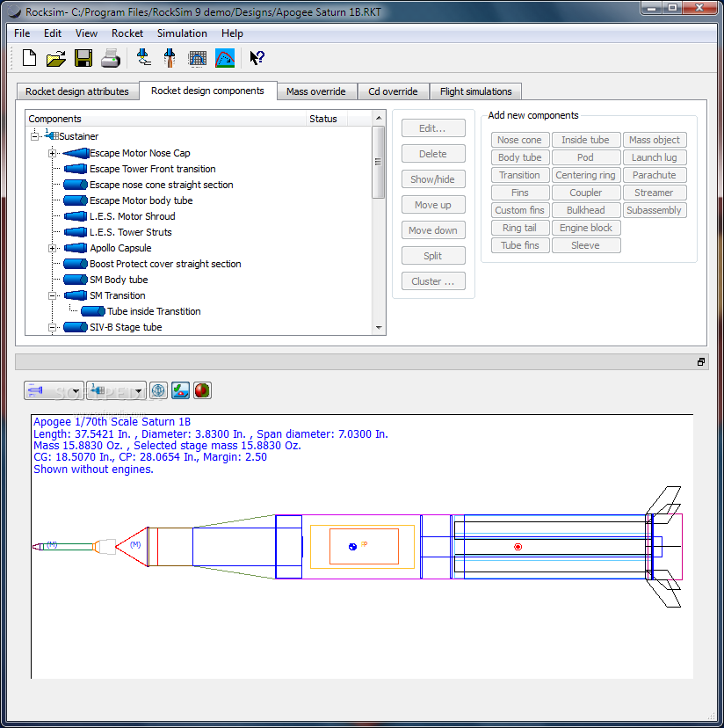Collapse the SM Transition node
This screenshot has width=724, height=728.
coord(53,295)
